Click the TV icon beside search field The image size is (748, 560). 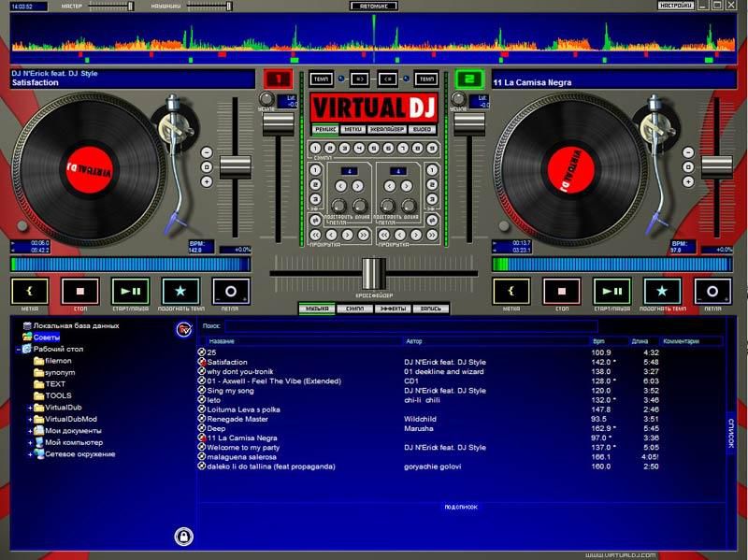click(183, 328)
